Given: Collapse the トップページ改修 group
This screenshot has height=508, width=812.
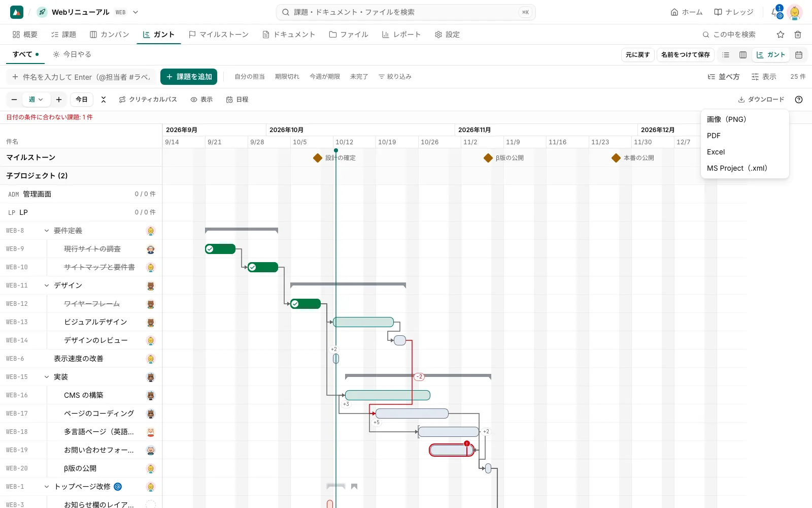Looking at the screenshot, I should 47,487.
